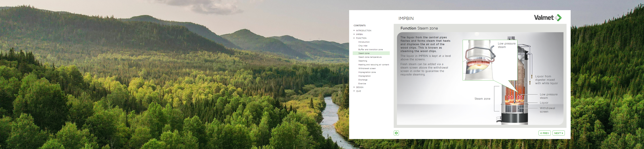Go to next slide with NEXT button

point(559,133)
